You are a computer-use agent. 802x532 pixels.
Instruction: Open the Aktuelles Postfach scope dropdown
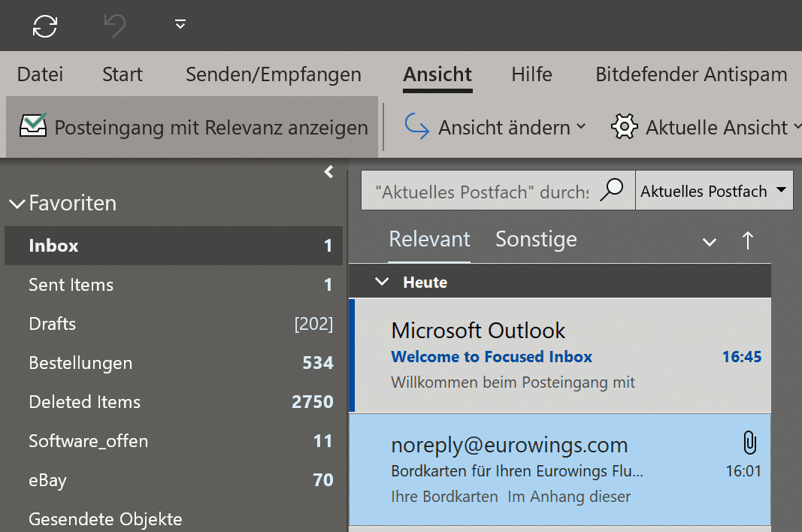[x=714, y=190]
